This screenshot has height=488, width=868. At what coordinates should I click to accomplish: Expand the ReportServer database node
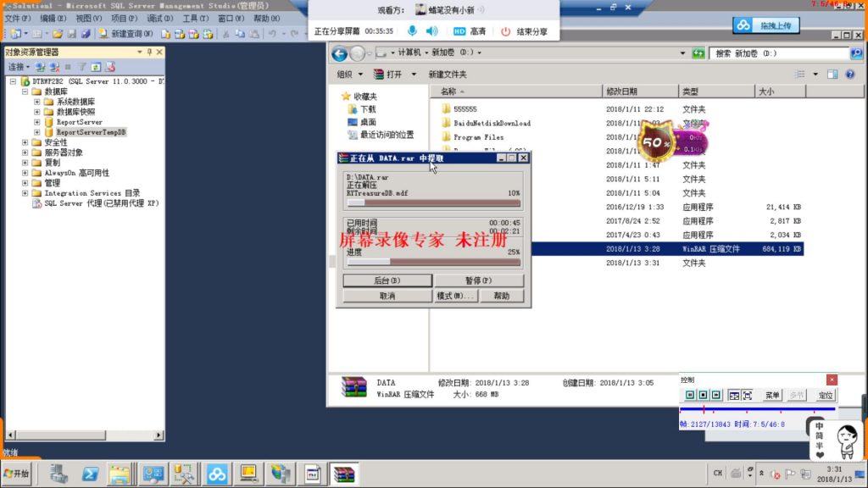tap(37, 122)
